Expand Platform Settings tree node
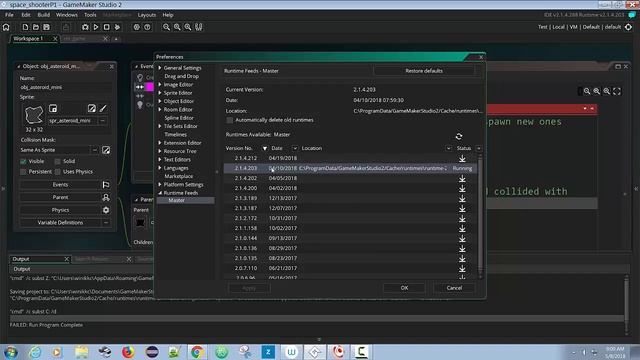The image size is (640, 360). (160, 184)
